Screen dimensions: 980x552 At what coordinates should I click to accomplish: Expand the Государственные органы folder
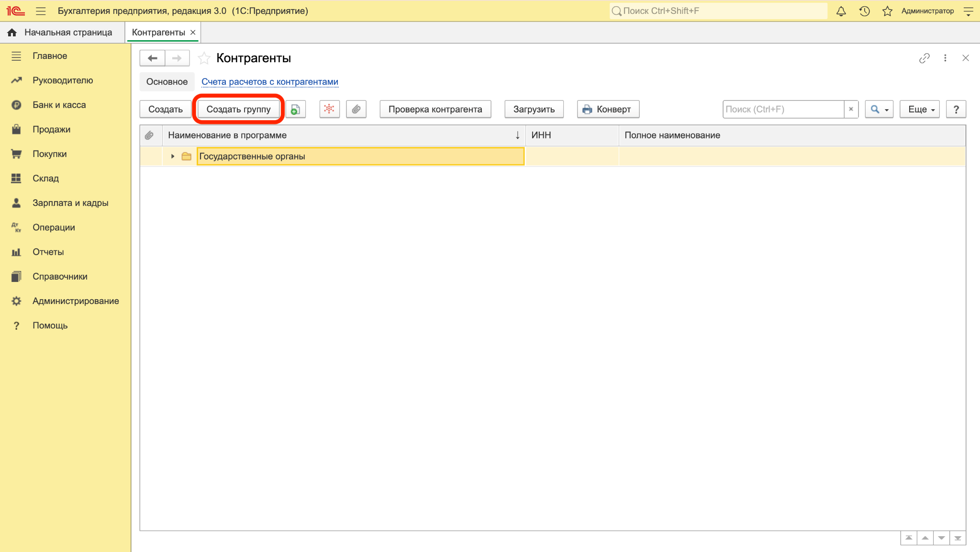(173, 157)
